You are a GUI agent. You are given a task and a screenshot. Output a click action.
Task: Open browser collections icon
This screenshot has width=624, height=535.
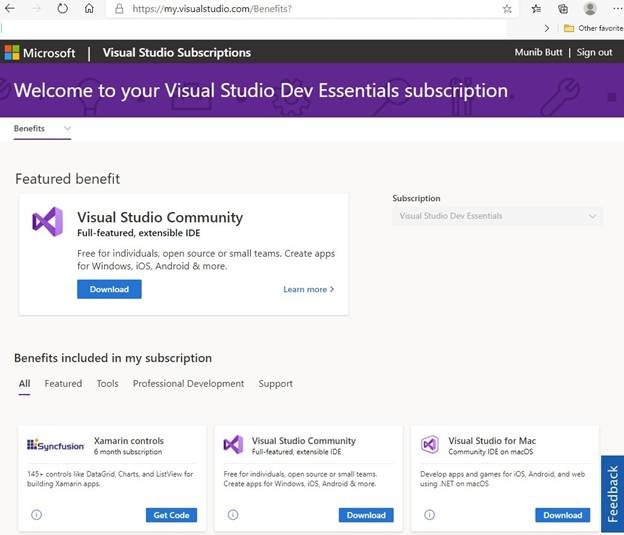click(x=563, y=9)
